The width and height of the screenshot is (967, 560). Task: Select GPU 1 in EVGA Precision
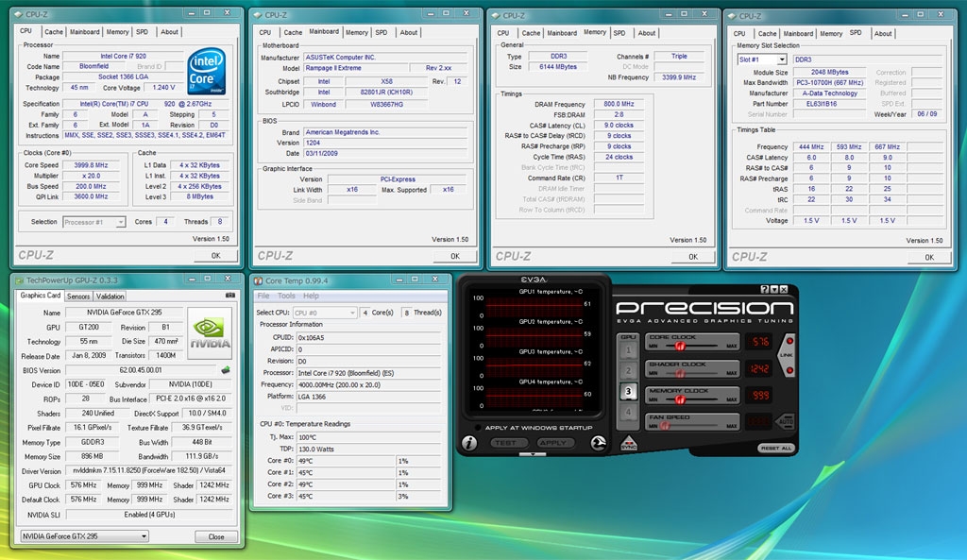[x=628, y=349]
